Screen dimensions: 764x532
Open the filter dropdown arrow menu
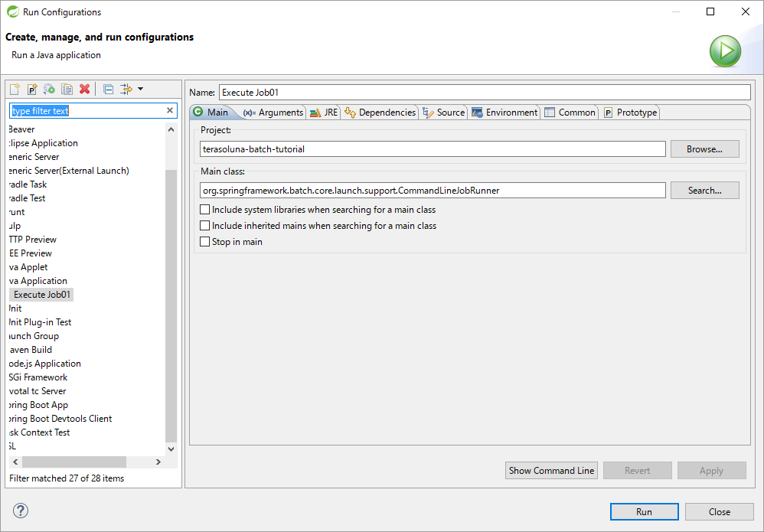141,90
